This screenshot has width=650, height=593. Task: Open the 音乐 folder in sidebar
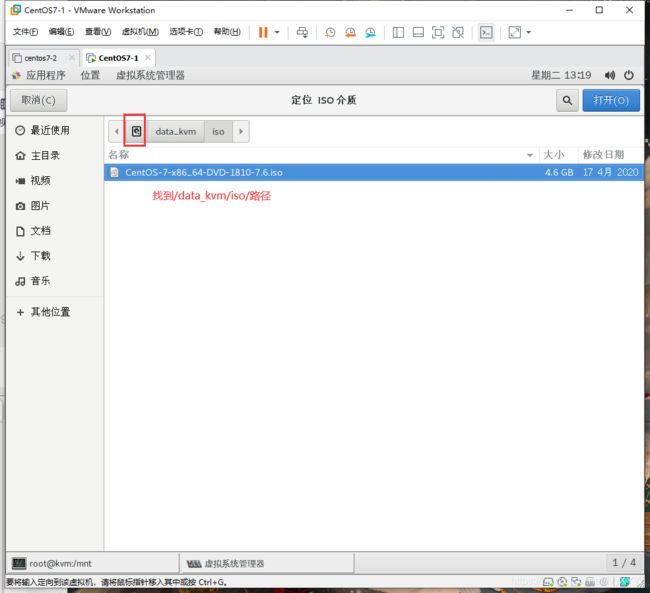point(54,281)
